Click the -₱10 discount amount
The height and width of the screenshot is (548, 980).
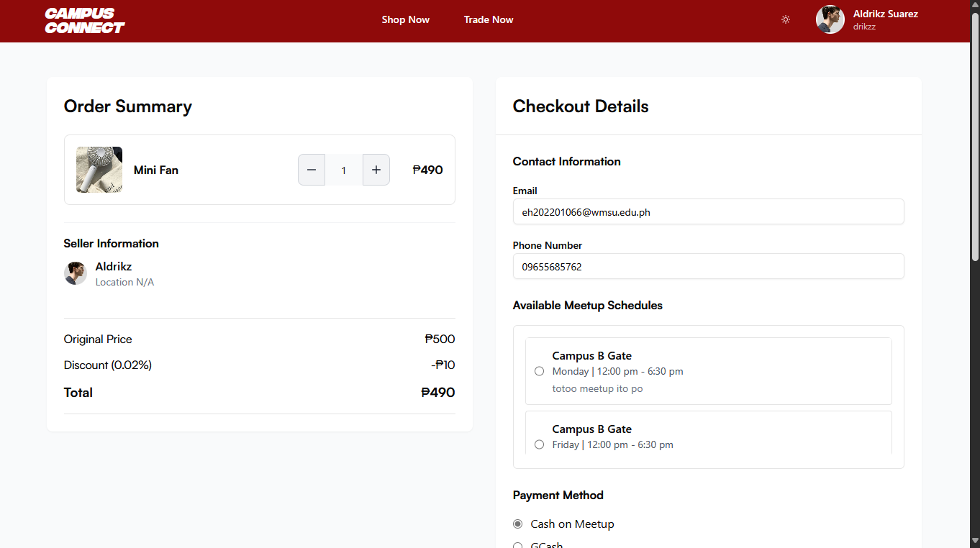click(x=443, y=365)
